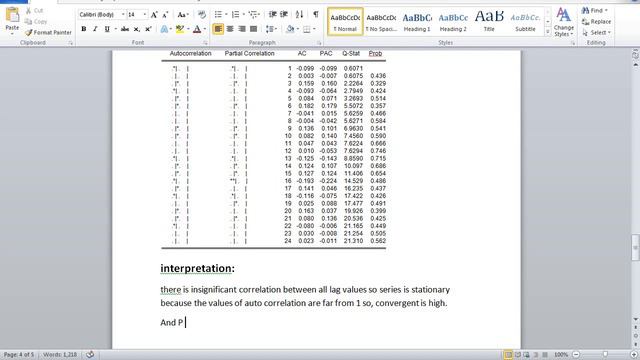The width and height of the screenshot is (640, 360).
Task: Apply superscript formatting
Action: [148, 29]
